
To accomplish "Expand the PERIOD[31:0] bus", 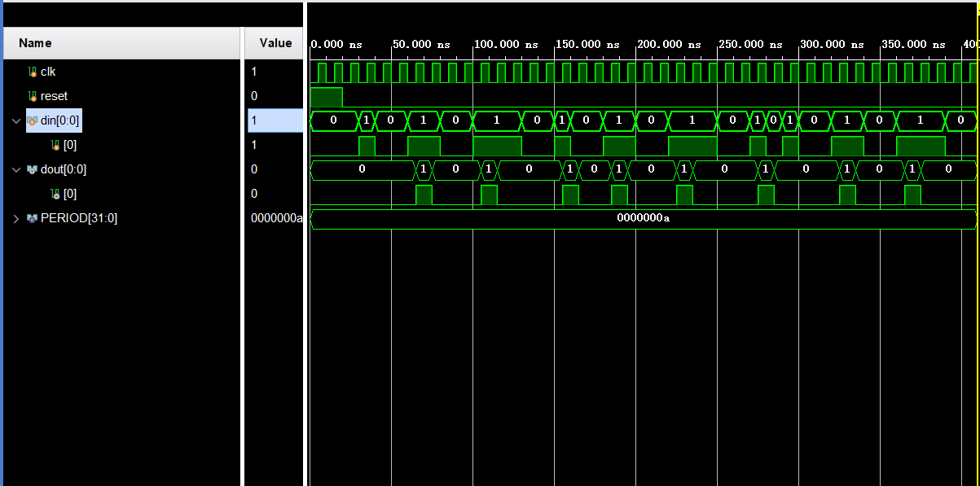I will (x=16, y=218).
